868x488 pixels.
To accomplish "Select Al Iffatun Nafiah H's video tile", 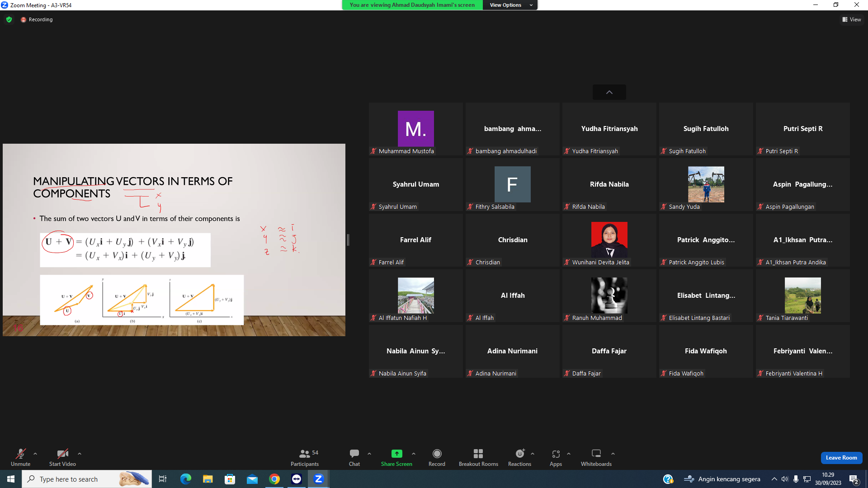I will (x=416, y=296).
